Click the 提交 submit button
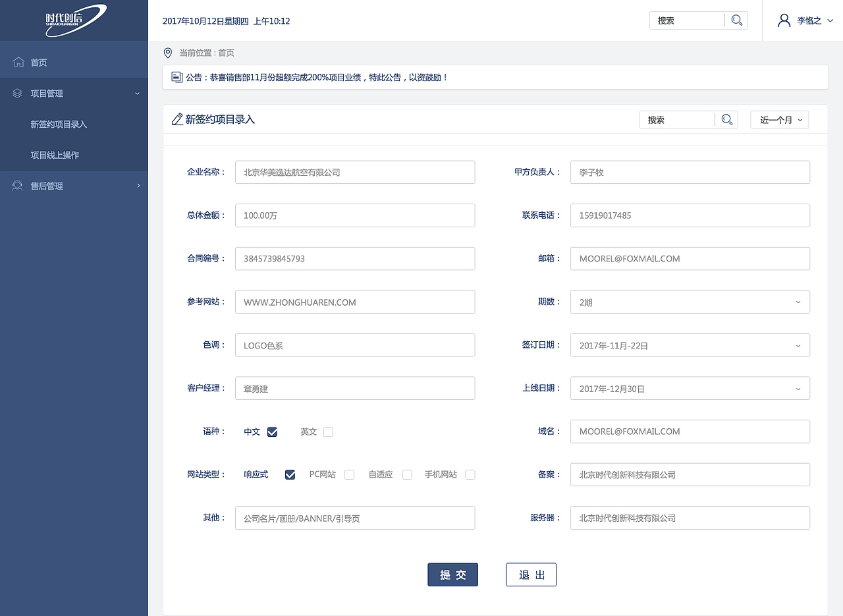The image size is (843, 616). coord(453,574)
